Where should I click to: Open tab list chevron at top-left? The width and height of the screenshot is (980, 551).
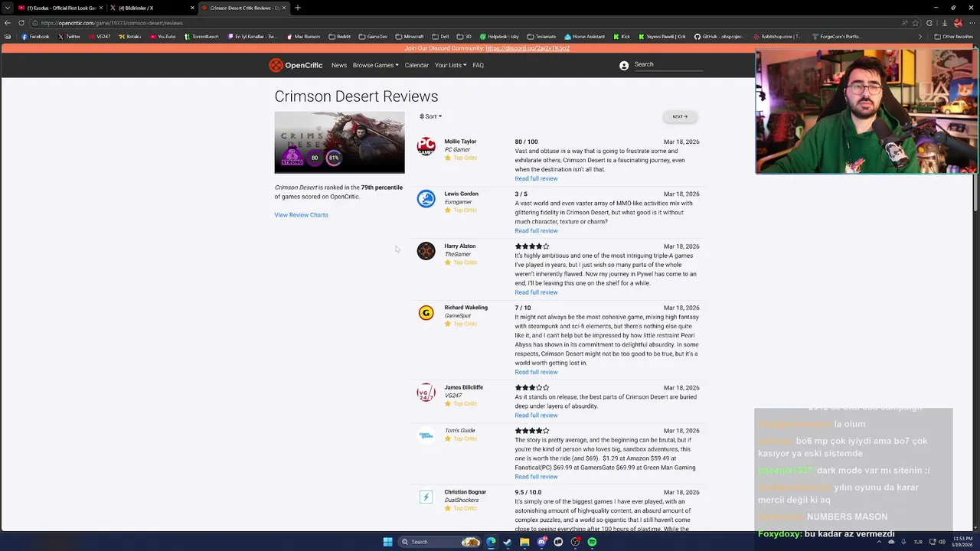8,8
